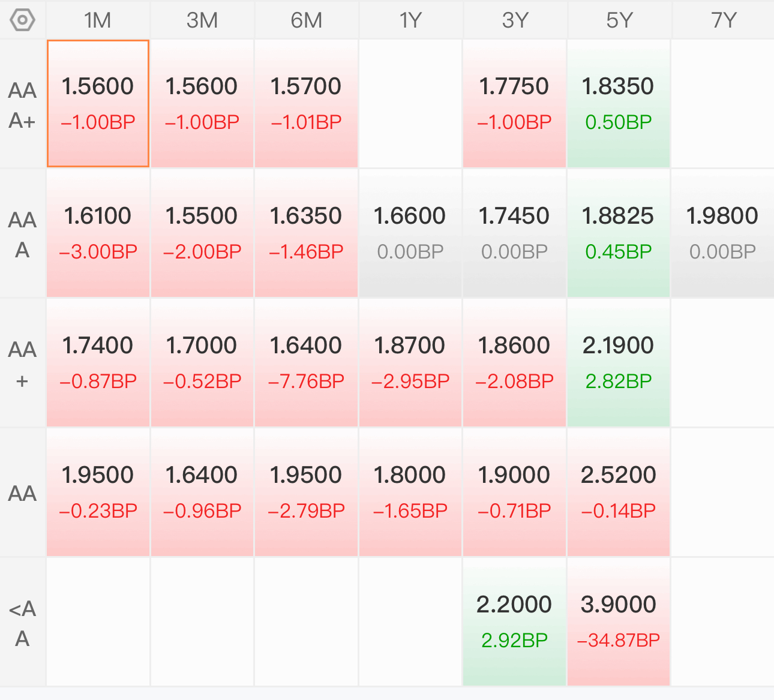Select the 3M column header
Screen dimensions: 774x700
(x=202, y=20)
